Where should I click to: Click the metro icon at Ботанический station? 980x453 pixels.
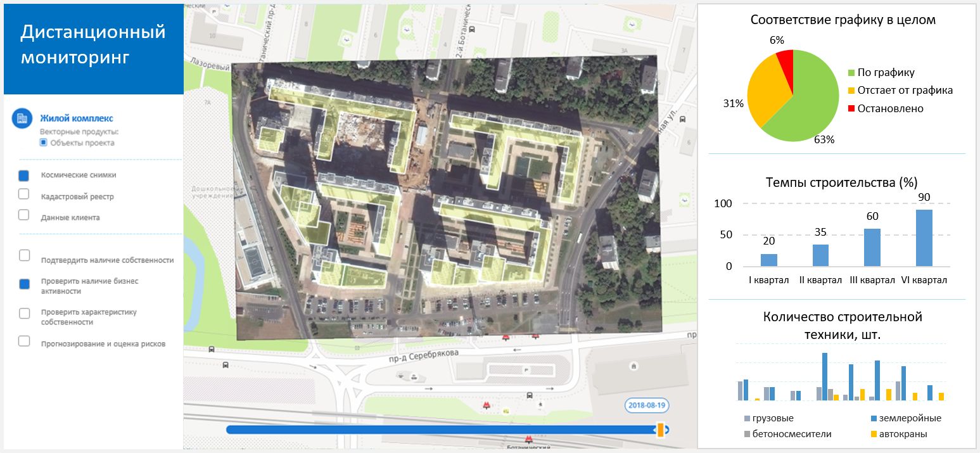pos(529,438)
